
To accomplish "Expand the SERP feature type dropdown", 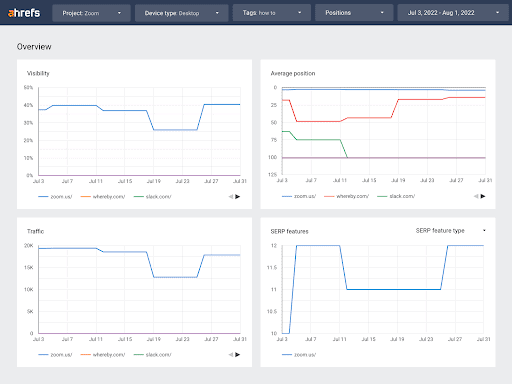I will click(x=451, y=231).
